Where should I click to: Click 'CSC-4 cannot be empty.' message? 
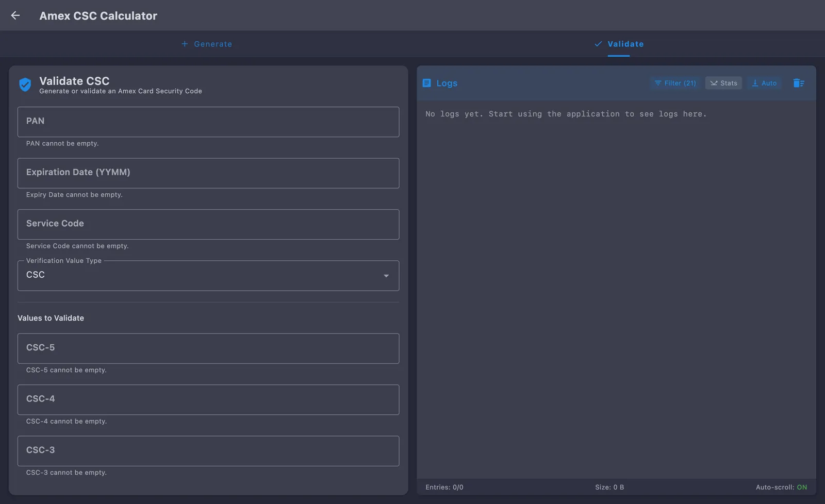(67, 421)
